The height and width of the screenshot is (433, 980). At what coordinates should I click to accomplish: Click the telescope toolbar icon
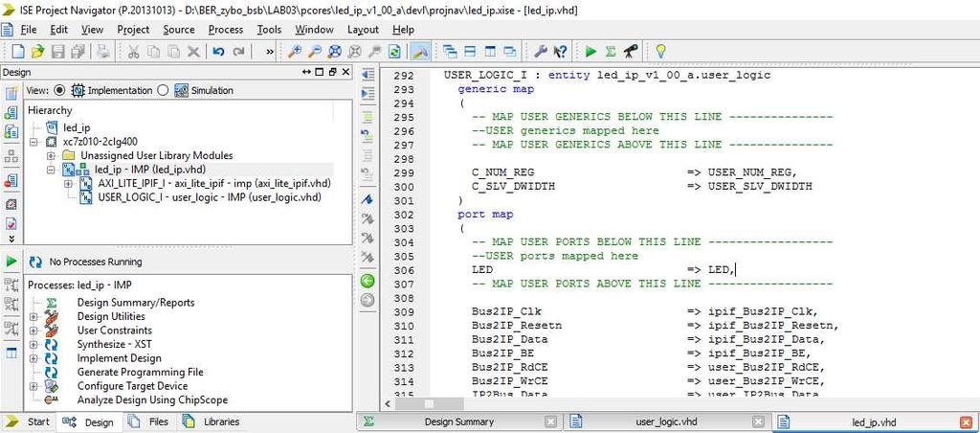click(631, 52)
